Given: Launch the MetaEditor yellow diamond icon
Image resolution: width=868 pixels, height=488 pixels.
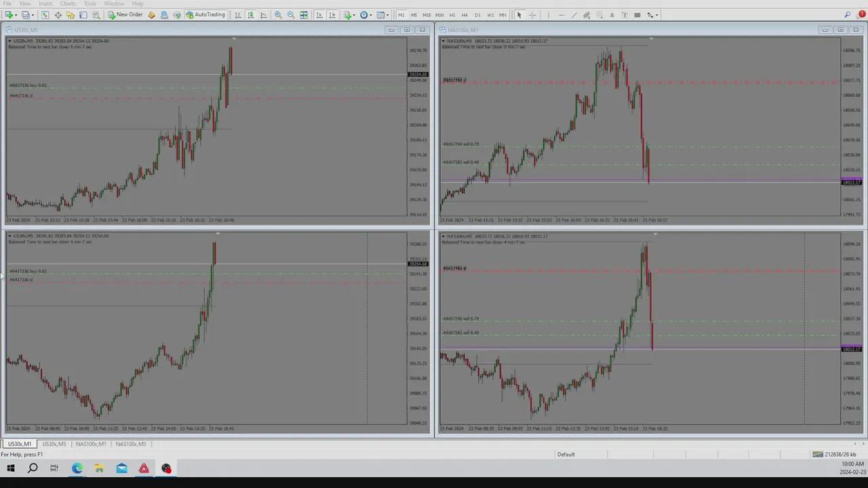Looking at the screenshot, I should 151,15.
